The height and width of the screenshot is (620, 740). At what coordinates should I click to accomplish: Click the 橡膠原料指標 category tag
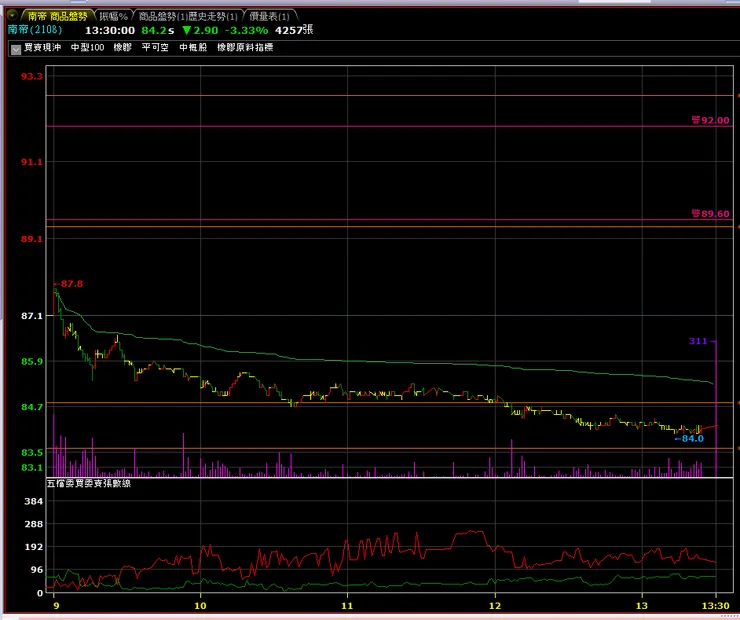[x=245, y=47]
